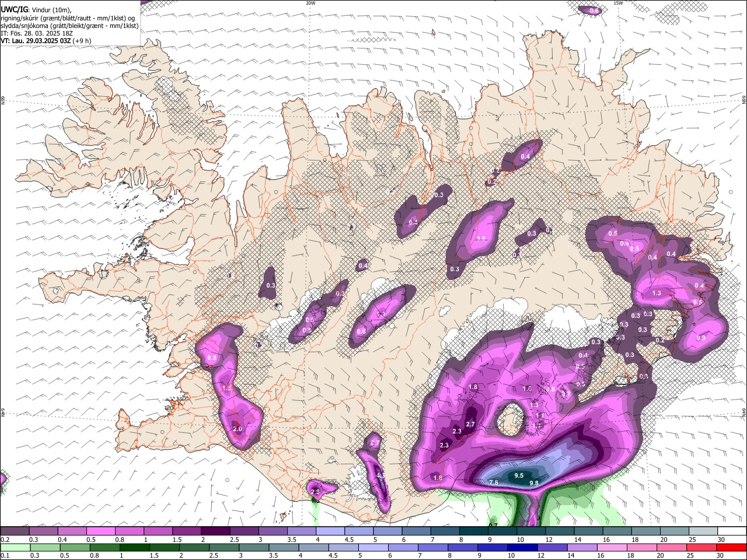Click the 15W longitude label

[618, 3]
